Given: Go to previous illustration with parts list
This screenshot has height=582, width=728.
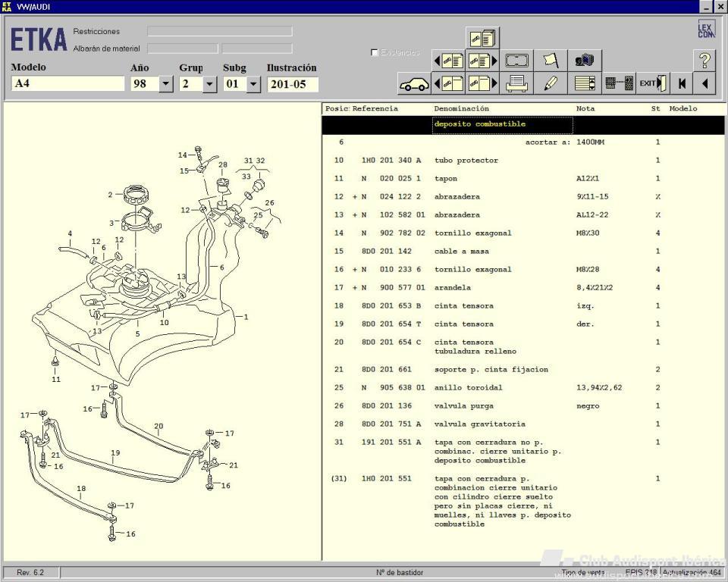Looking at the screenshot, I should tap(448, 61).
